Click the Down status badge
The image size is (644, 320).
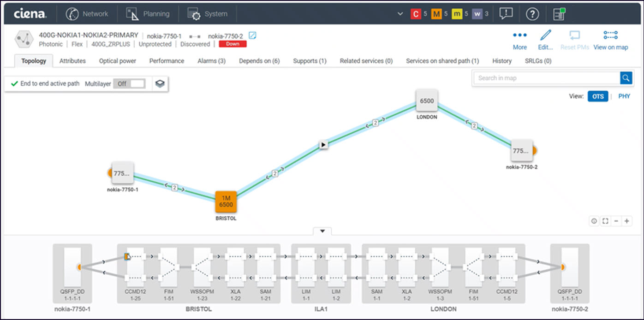(233, 44)
